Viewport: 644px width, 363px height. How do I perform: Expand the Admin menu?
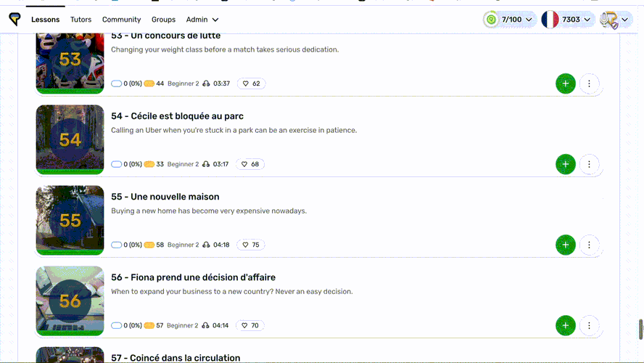202,20
